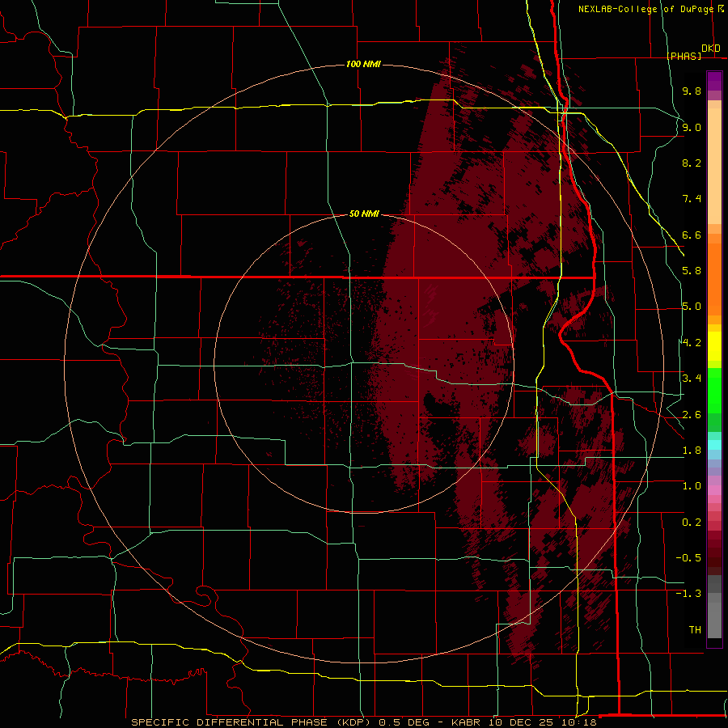Viewport: 728px width, 728px height.
Task: Click the "10:18" timestamp
Action: [580, 722]
